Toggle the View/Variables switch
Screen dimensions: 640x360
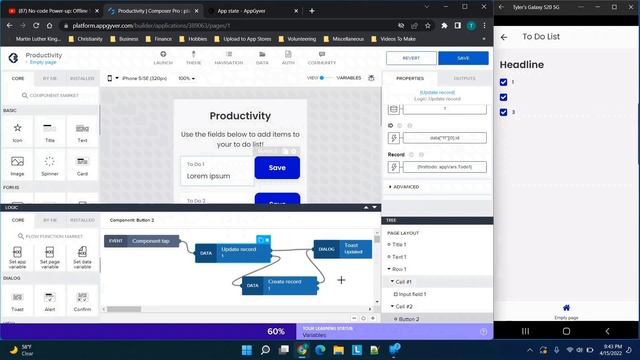coord(325,78)
